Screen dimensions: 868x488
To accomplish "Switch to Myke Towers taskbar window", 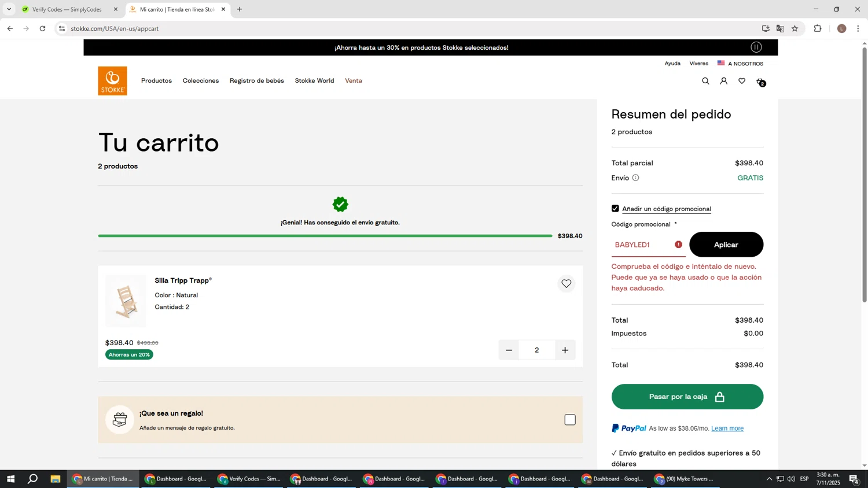I will tap(686, 479).
